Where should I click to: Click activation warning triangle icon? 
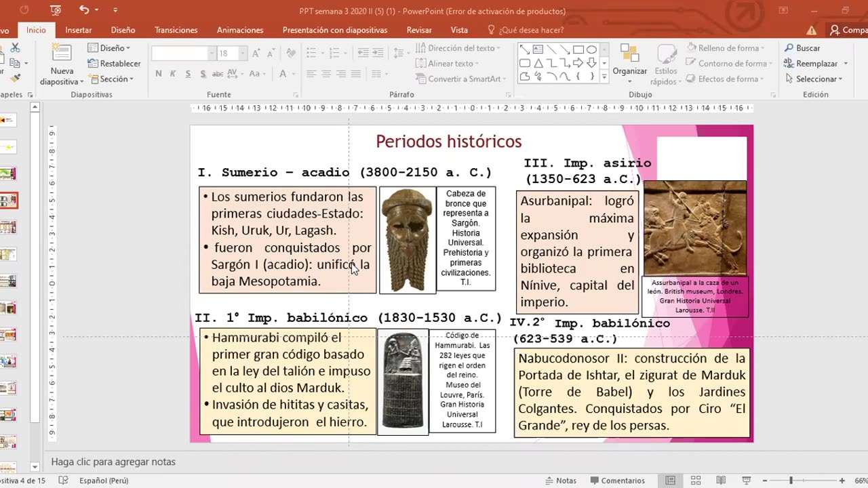[x=811, y=30]
